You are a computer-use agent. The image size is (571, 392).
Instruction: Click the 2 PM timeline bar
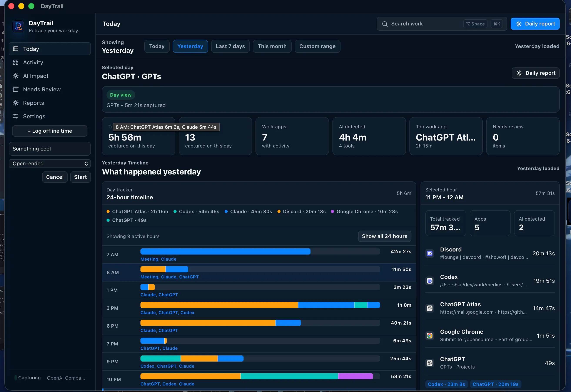click(x=260, y=305)
